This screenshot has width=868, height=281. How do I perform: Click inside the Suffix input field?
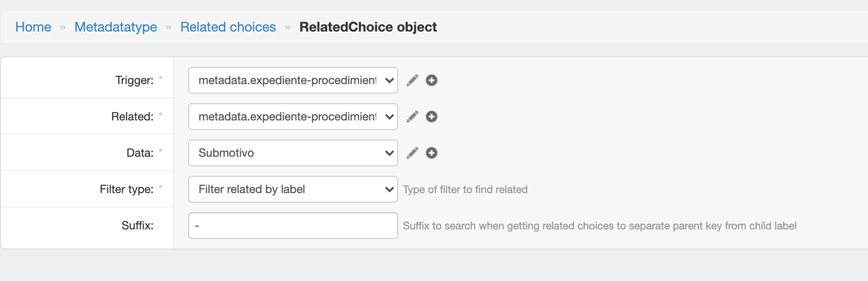(x=293, y=226)
